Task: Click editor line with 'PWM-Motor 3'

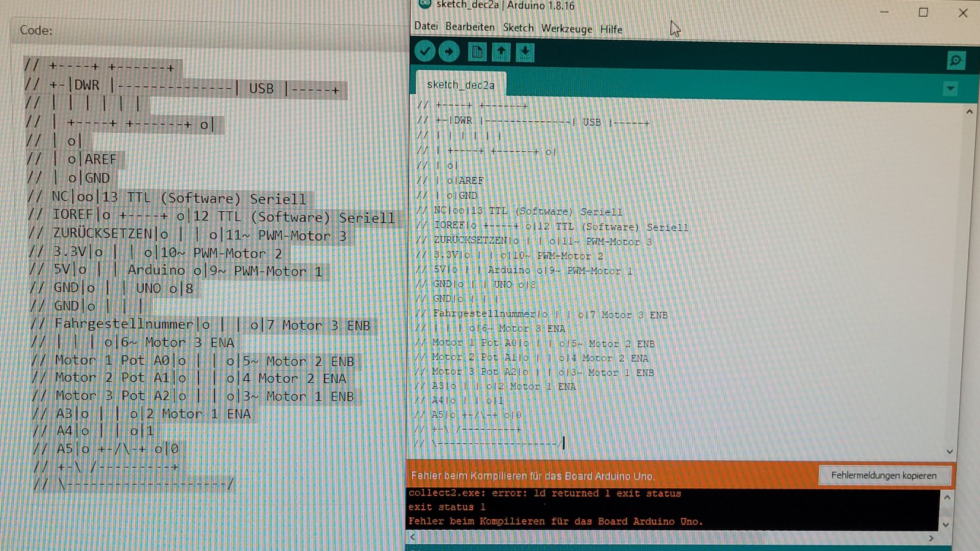Action: [x=534, y=241]
